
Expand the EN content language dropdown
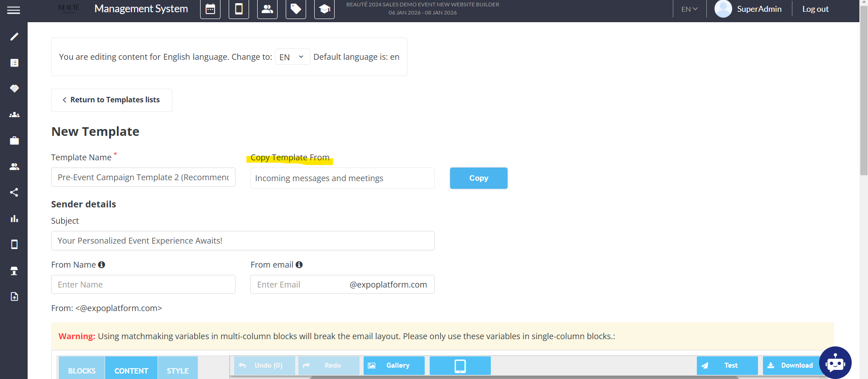pos(292,57)
